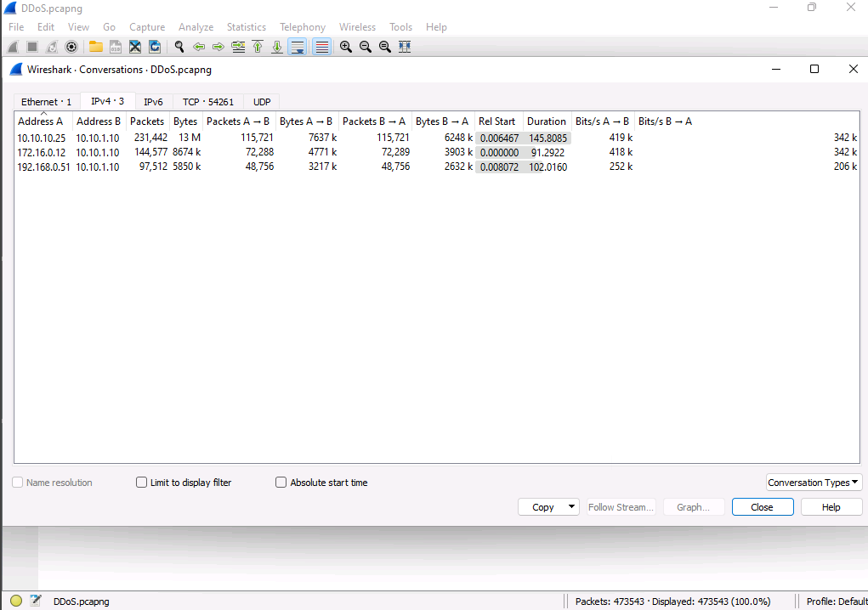Viewport: 868px width, 610px height.
Task: Open a capture file with folder icon
Action: 95,47
